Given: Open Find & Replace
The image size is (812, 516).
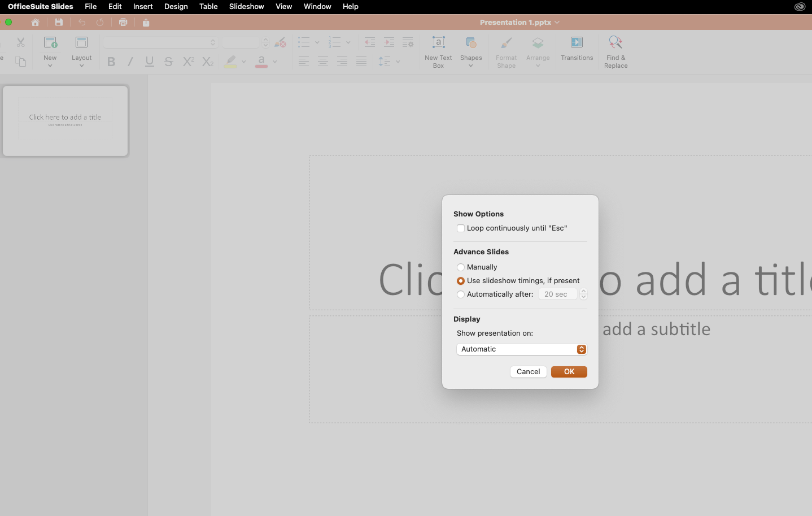Looking at the screenshot, I should [x=615, y=51].
